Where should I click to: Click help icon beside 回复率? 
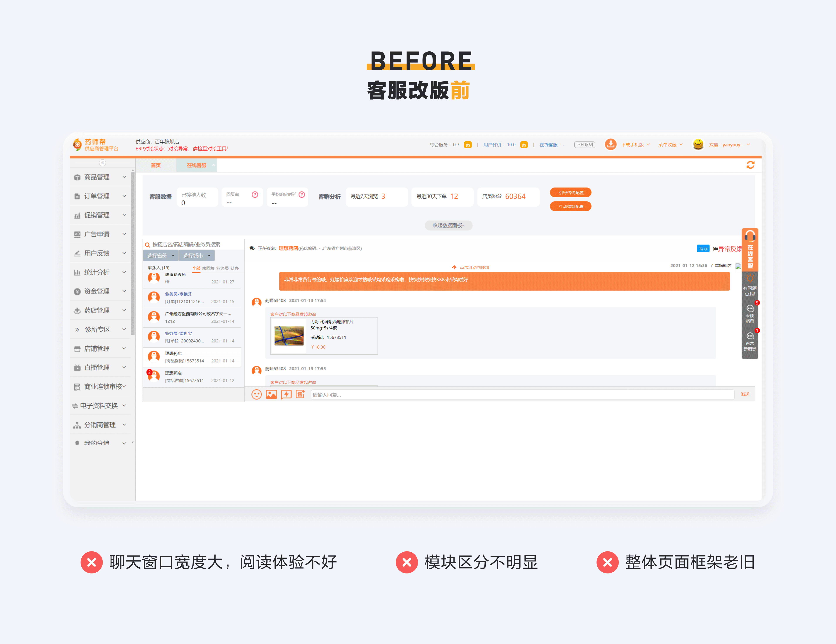tap(255, 194)
